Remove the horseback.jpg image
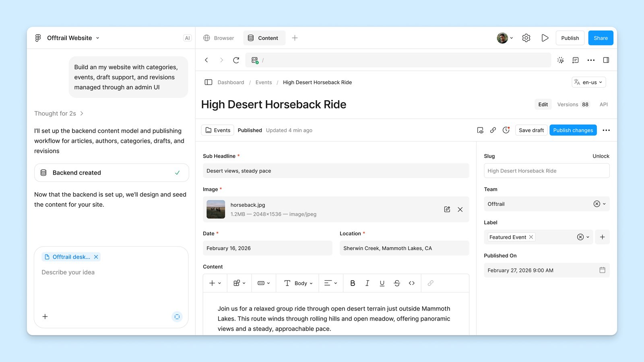The height and width of the screenshot is (362, 644). pyautogui.click(x=460, y=209)
